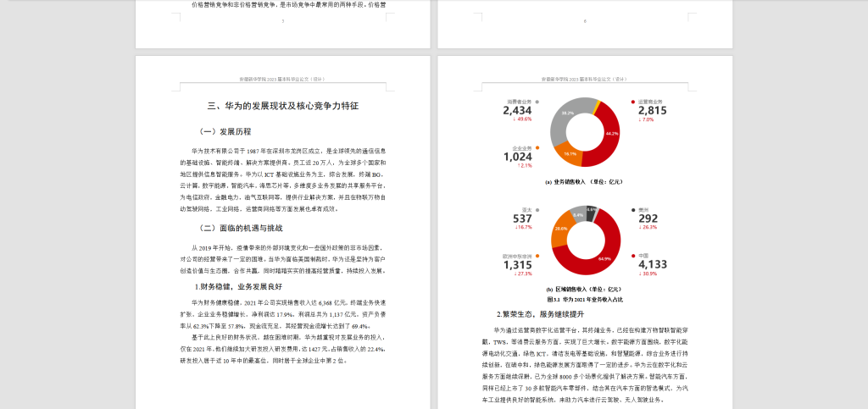Image resolution: width=868 pixels, height=409 pixels.
Task: Click the value '4,133' in regional chart
Action: [653, 265]
